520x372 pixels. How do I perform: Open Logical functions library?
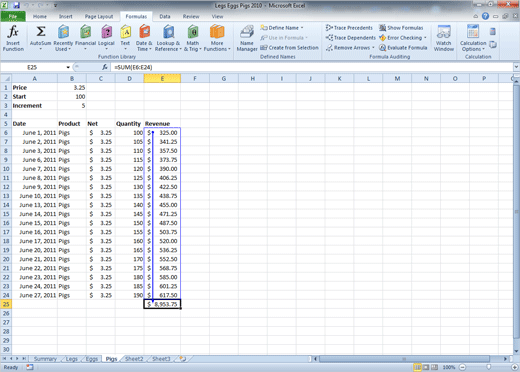tap(106, 38)
